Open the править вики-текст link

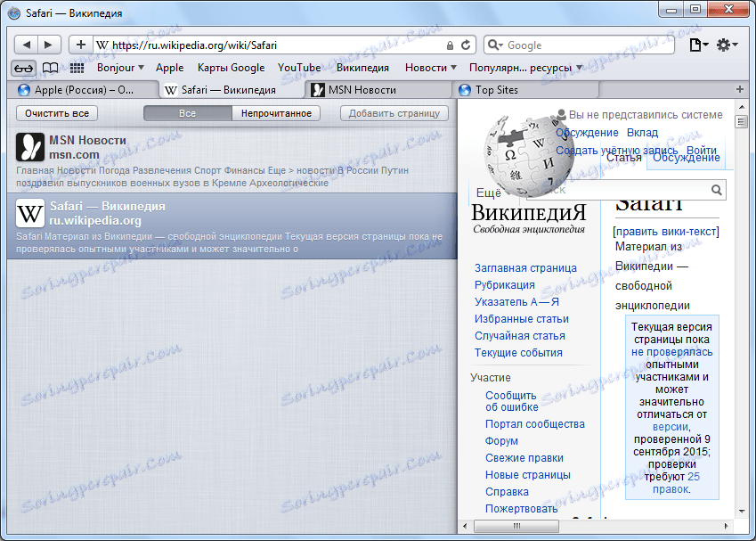[x=666, y=232]
